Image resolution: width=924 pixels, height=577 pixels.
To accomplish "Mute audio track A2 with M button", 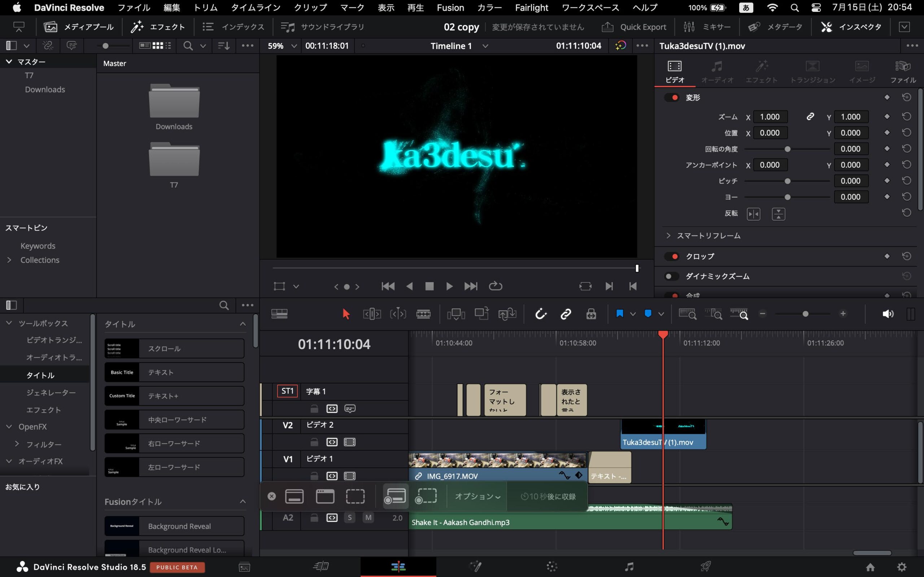I will [368, 517].
